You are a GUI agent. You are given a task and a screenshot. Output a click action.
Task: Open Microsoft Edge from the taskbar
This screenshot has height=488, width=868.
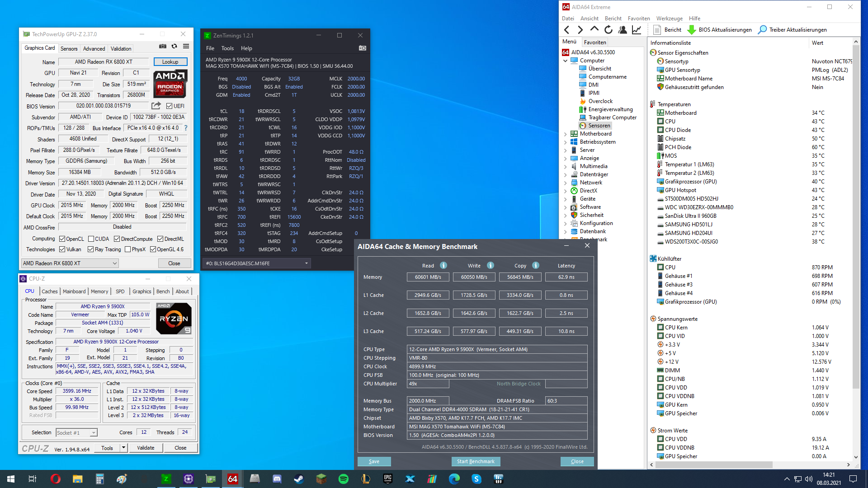pyautogui.click(x=454, y=479)
